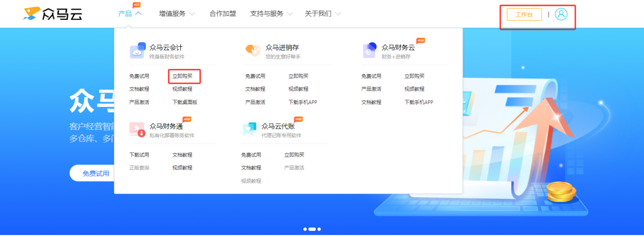Click 立即购买 under 众马进销存
The height and width of the screenshot is (237, 644).
point(299,76)
